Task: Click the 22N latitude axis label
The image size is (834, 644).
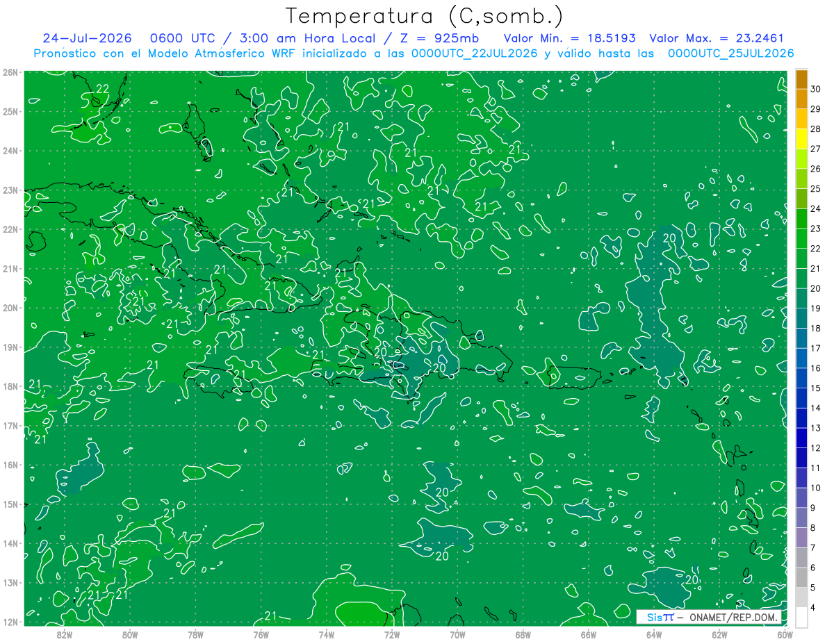Action: pyautogui.click(x=10, y=229)
